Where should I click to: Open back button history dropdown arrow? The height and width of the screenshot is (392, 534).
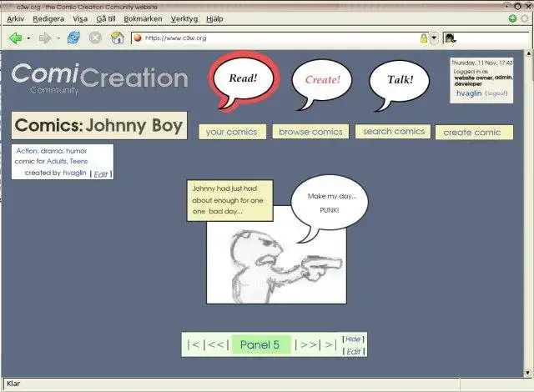[x=28, y=38]
